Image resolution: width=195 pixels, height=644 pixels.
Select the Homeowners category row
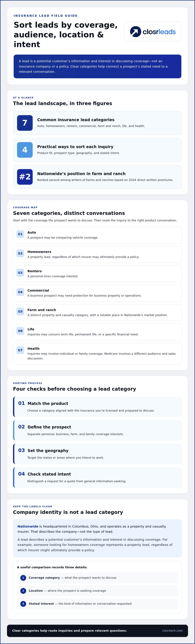click(97, 255)
